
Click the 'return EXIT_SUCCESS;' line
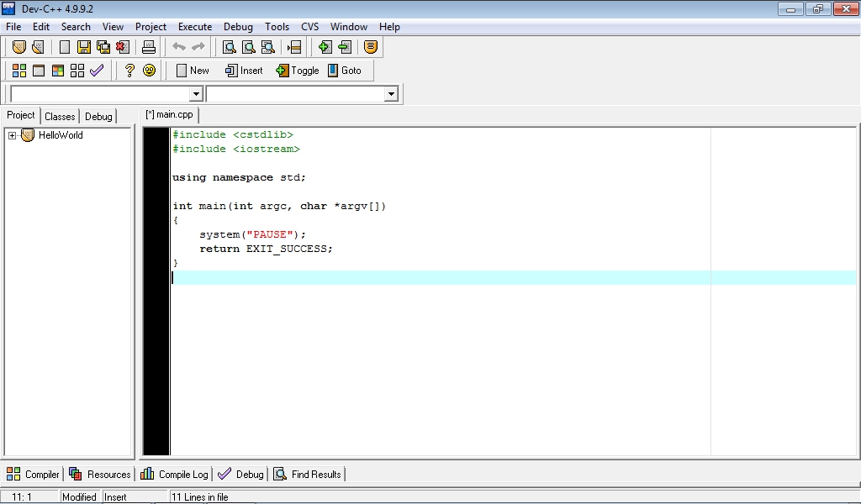266,249
